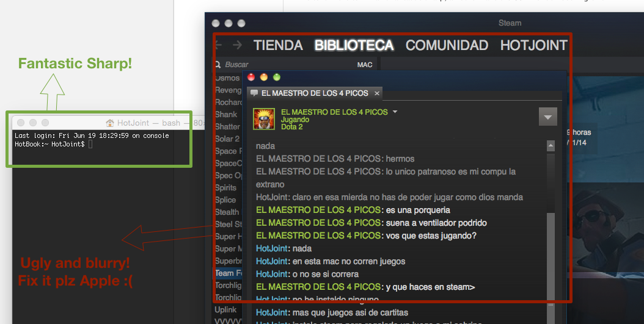Switch to the BIBLIOTECA tab
Image resolution: width=644 pixels, height=324 pixels.
pyautogui.click(x=354, y=45)
